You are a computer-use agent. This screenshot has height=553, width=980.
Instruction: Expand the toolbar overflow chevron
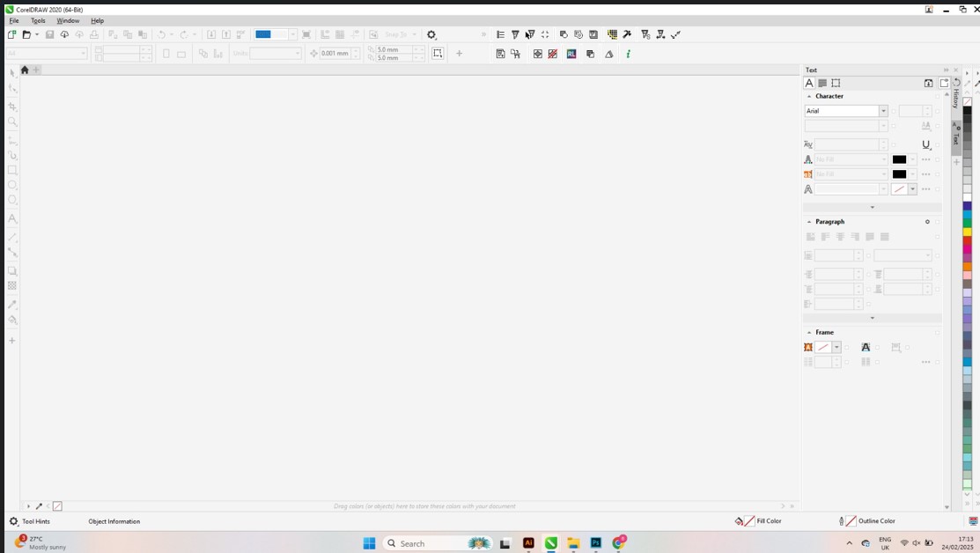483,34
